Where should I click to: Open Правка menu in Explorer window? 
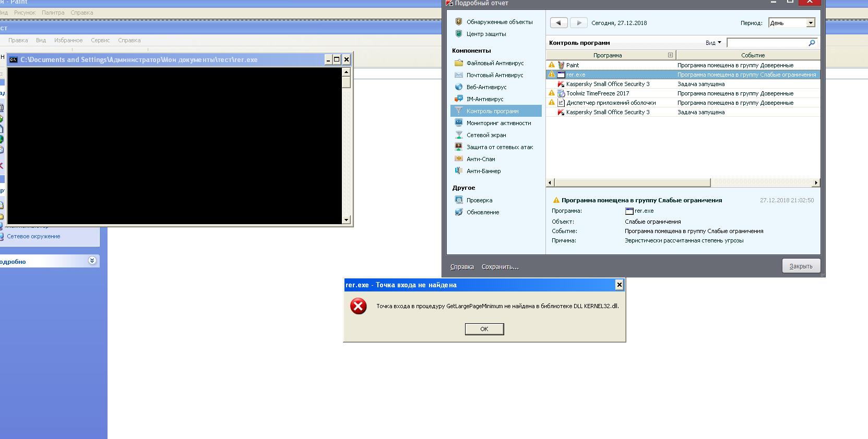18,40
